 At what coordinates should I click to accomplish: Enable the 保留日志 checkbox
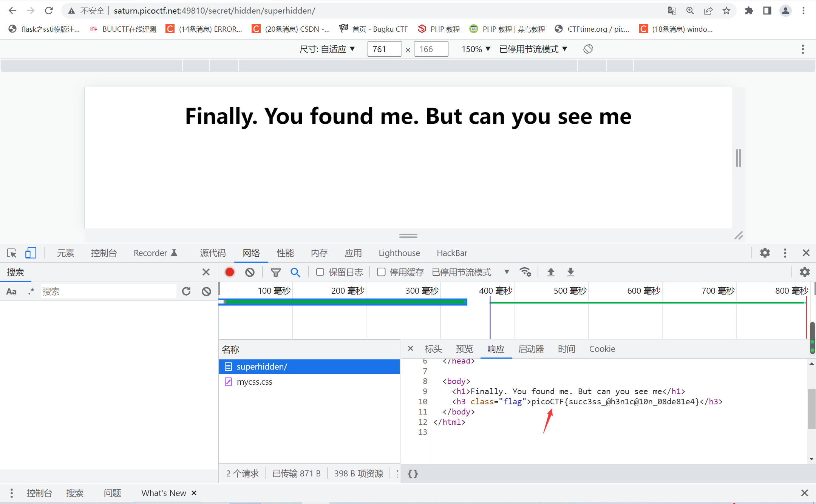[x=320, y=272]
